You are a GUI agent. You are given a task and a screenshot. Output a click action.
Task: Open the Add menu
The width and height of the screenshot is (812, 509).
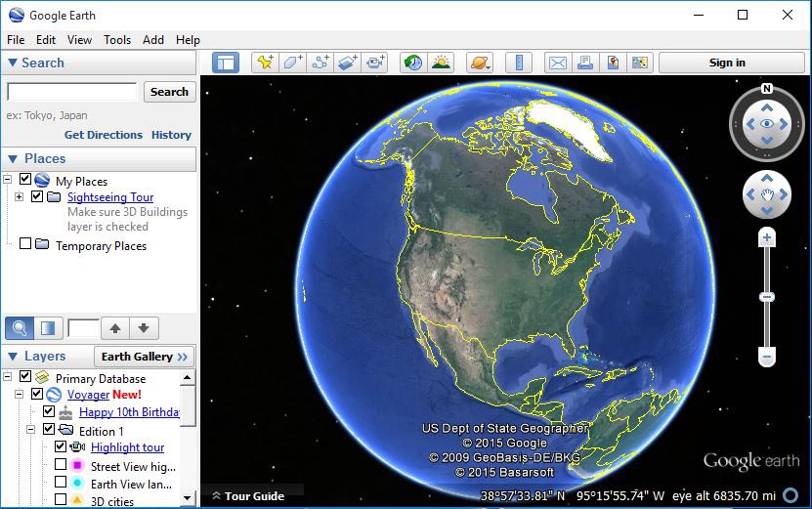coord(153,40)
